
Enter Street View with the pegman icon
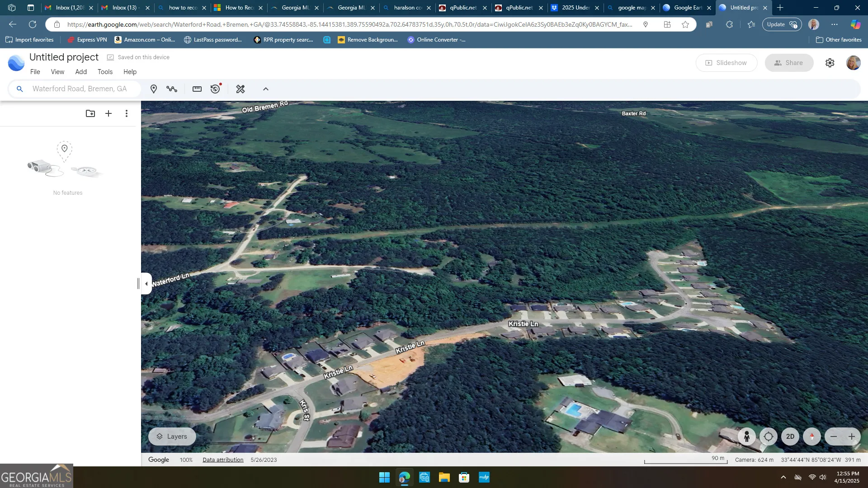747,436
